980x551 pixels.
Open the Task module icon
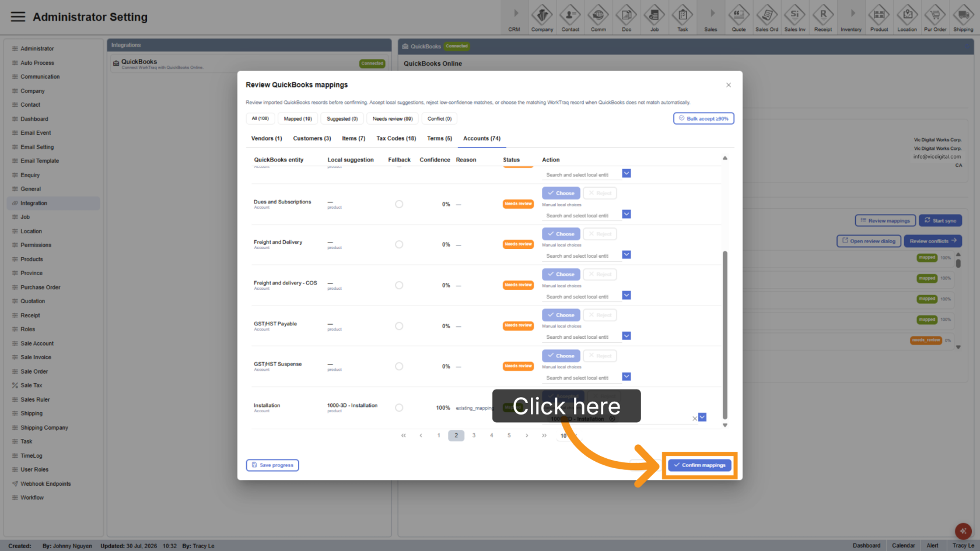682,17
